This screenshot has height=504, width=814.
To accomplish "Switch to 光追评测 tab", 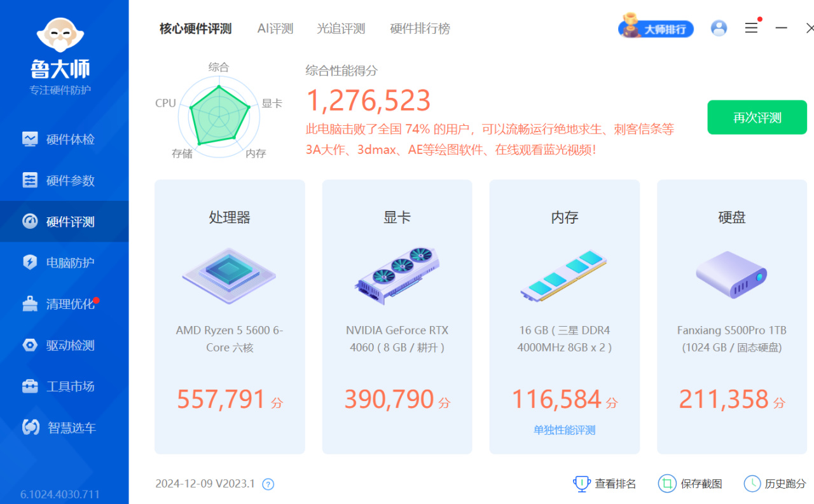I will pos(341,29).
